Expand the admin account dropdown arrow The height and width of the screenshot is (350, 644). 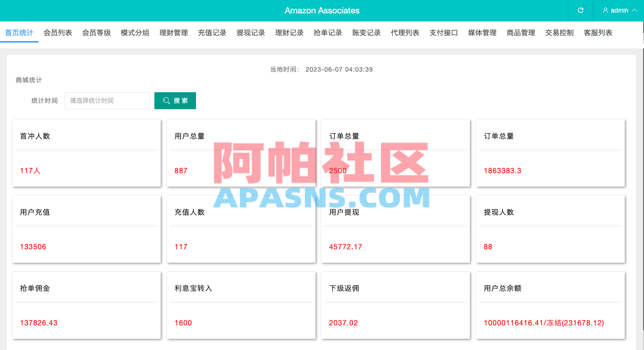point(634,10)
